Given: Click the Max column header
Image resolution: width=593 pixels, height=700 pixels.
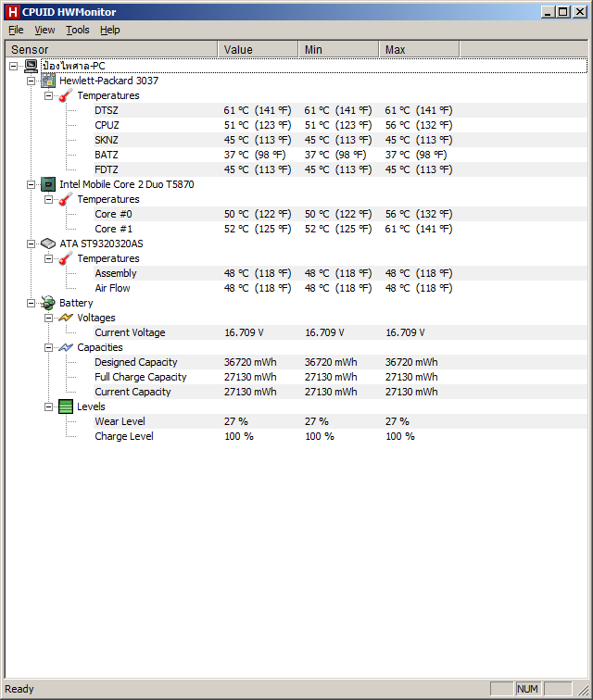Looking at the screenshot, I should tap(419, 49).
